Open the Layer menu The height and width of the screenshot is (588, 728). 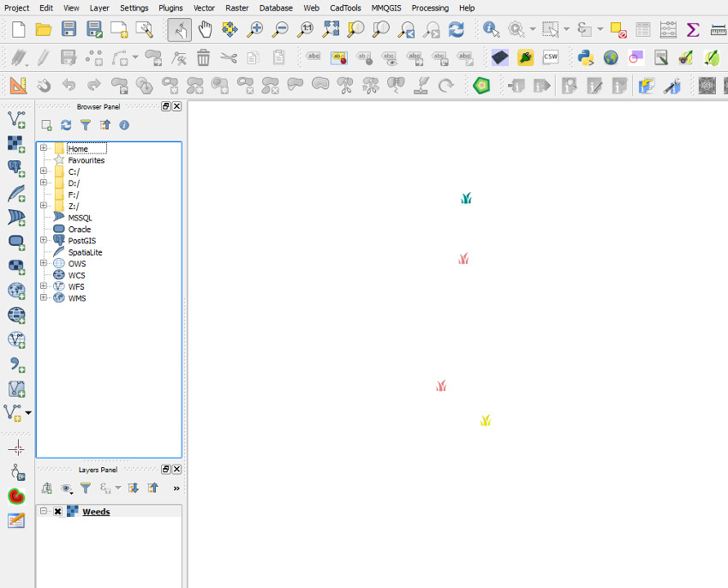pyautogui.click(x=99, y=8)
